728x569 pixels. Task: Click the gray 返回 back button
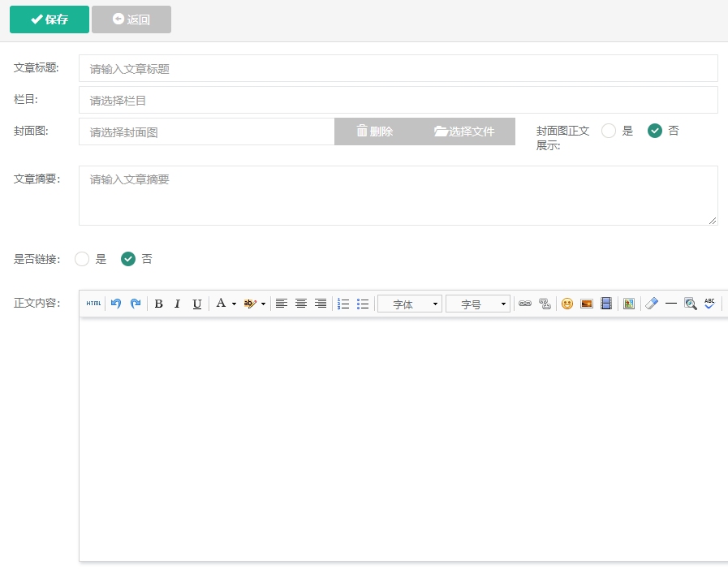[131, 19]
